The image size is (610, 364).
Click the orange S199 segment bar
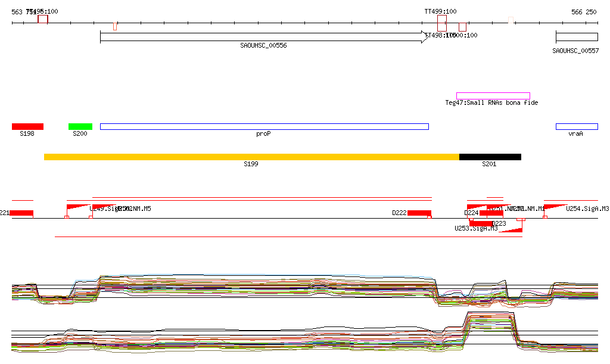[x=251, y=157]
